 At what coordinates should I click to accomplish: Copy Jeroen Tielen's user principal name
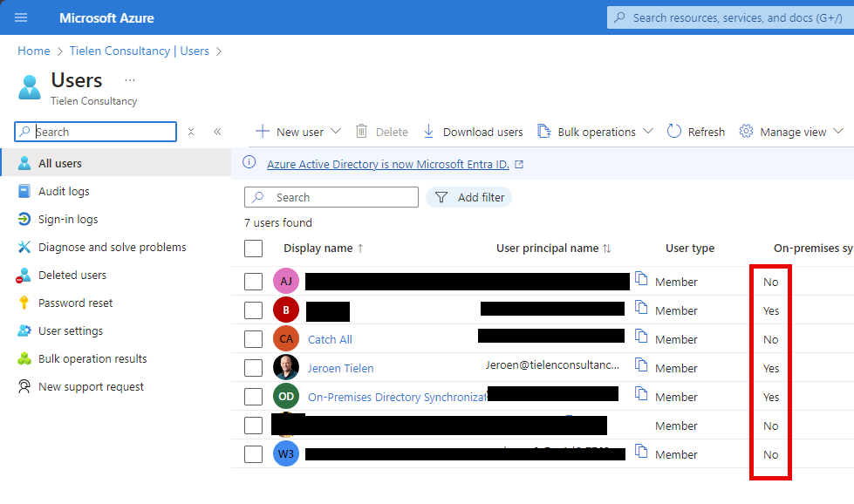[641, 364]
